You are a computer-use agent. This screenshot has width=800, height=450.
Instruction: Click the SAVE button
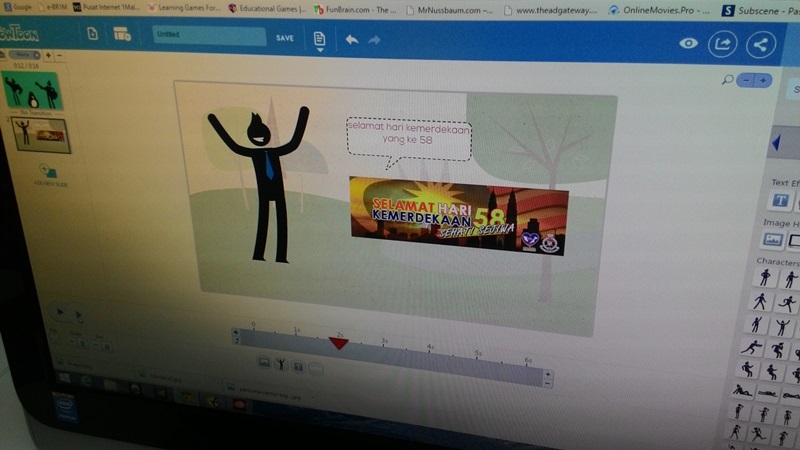coord(285,38)
